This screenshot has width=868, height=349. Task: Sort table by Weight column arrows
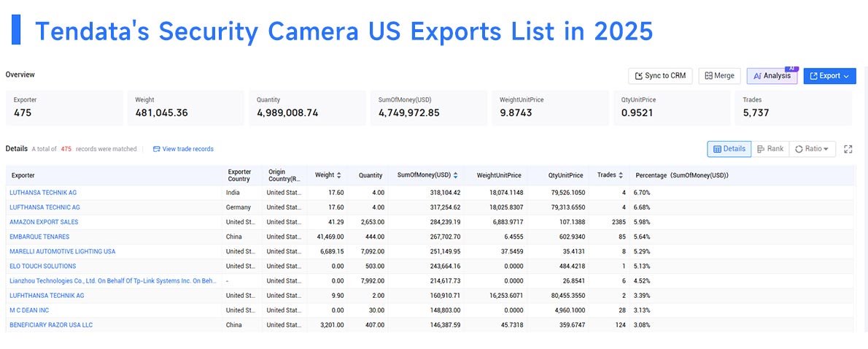pos(338,175)
